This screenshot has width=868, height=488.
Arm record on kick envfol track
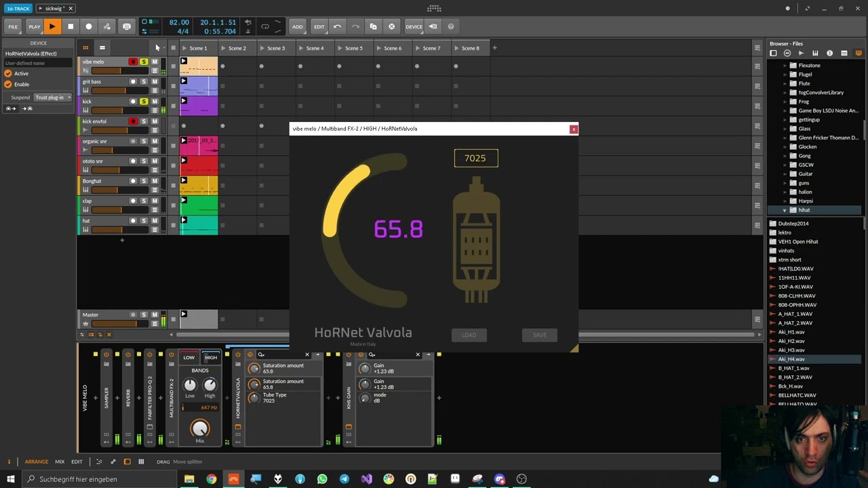133,121
